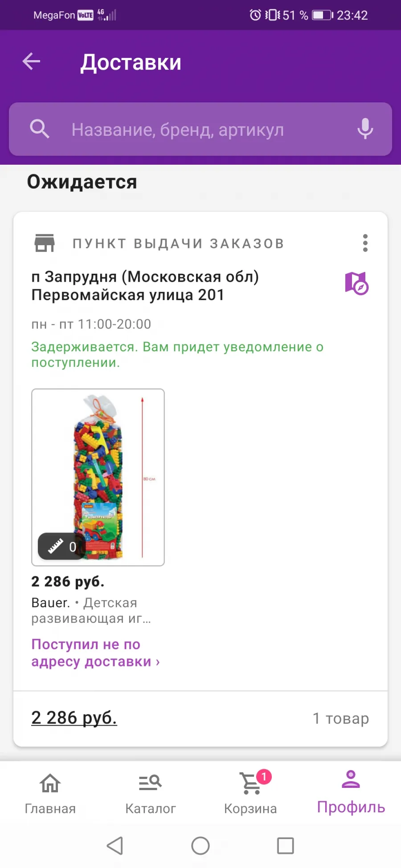
Task: Select the Профиль tab
Action: click(351, 793)
